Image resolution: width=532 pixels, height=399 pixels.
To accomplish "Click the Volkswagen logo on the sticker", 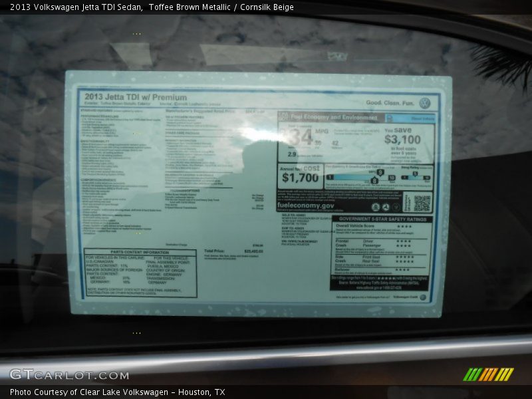I will (x=424, y=103).
